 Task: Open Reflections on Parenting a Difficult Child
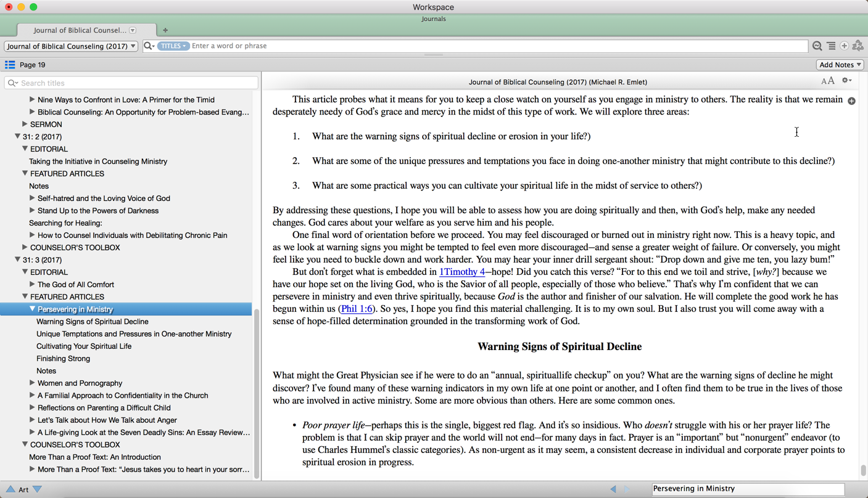[104, 408]
